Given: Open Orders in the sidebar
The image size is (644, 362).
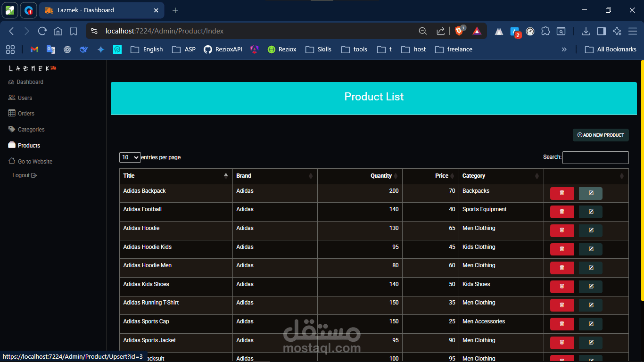Looking at the screenshot, I should [21, 114].
